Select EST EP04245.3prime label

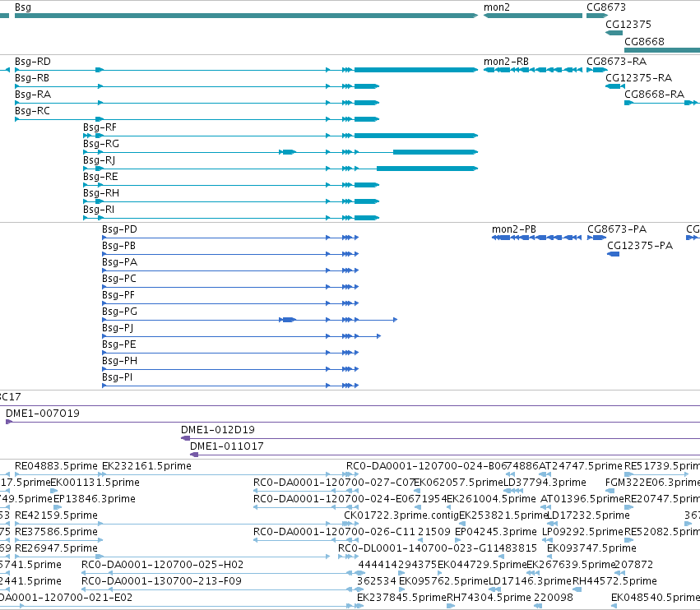click(x=495, y=532)
